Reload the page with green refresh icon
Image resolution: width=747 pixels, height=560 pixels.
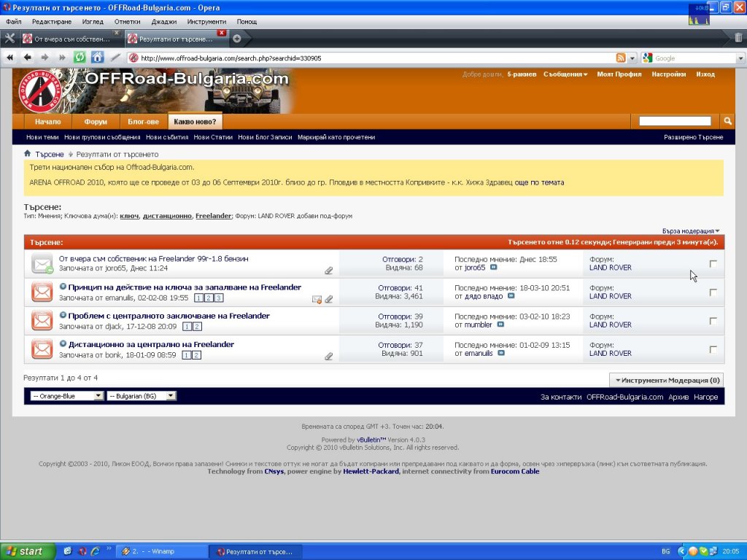(x=80, y=58)
